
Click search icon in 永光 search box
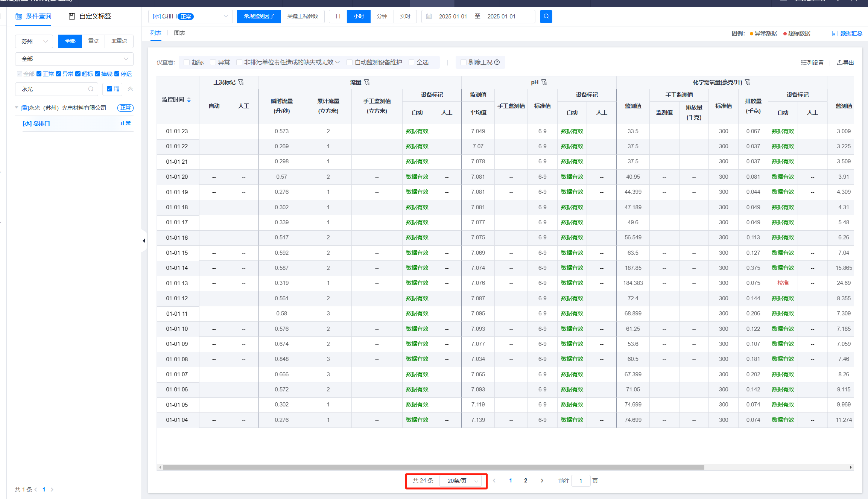tap(91, 89)
